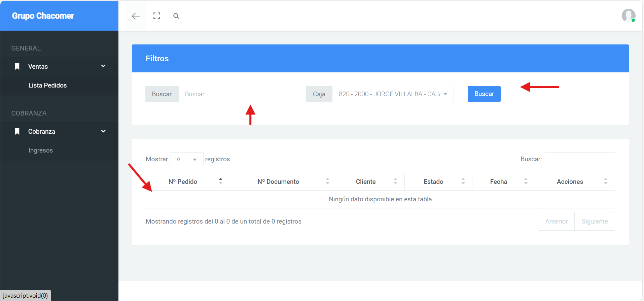644x301 pixels.
Task: Toggle fullscreen mode icon
Action: [x=156, y=16]
